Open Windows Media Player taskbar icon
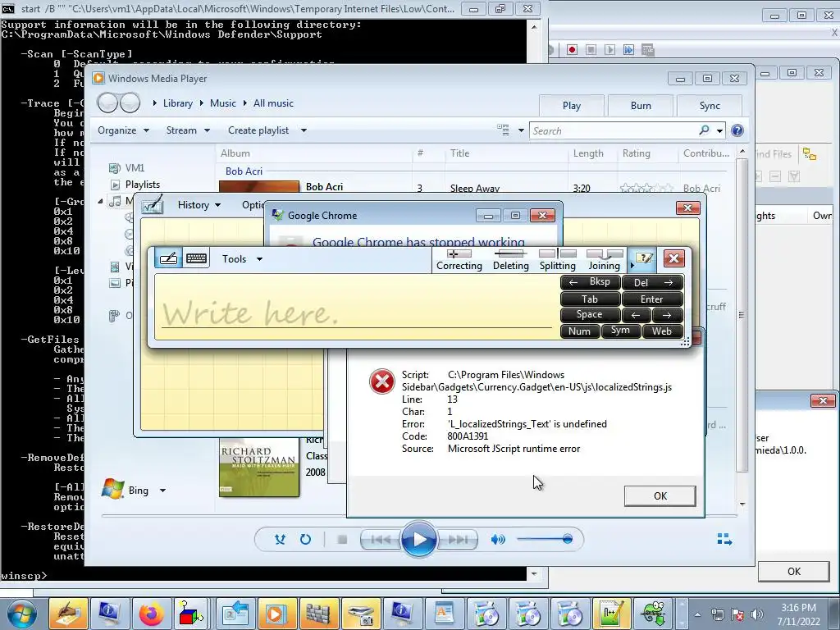This screenshot has height=630, width=840. [x=276, y=614]
